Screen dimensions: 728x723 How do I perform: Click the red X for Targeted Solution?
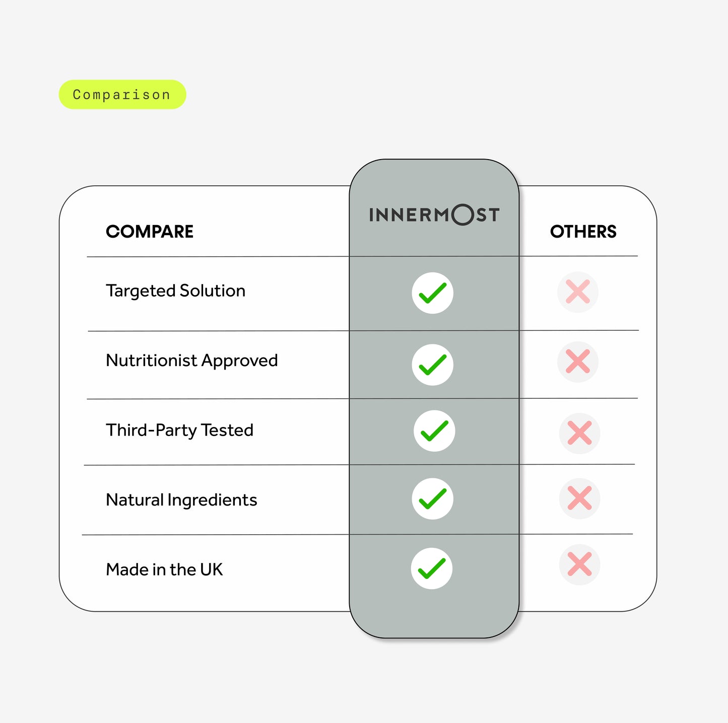tap(577, 292)
